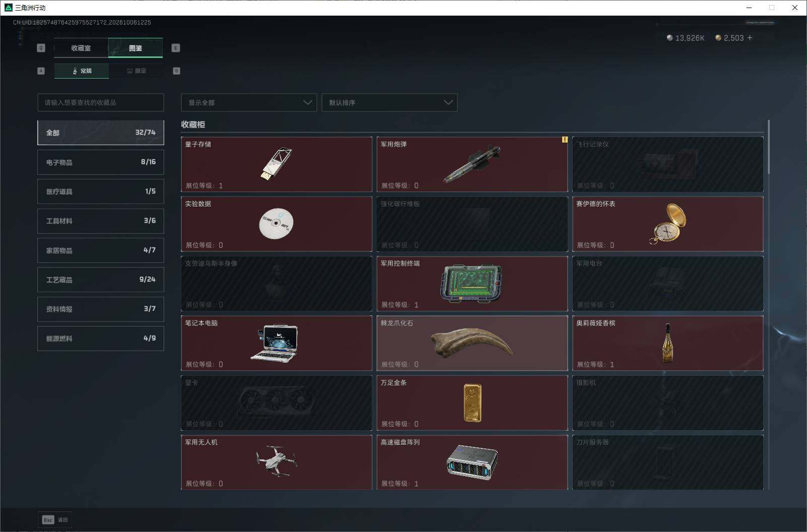Open the 显示全部 filter dropdown
Screen dimensions: 807x532
click(249, 102)
